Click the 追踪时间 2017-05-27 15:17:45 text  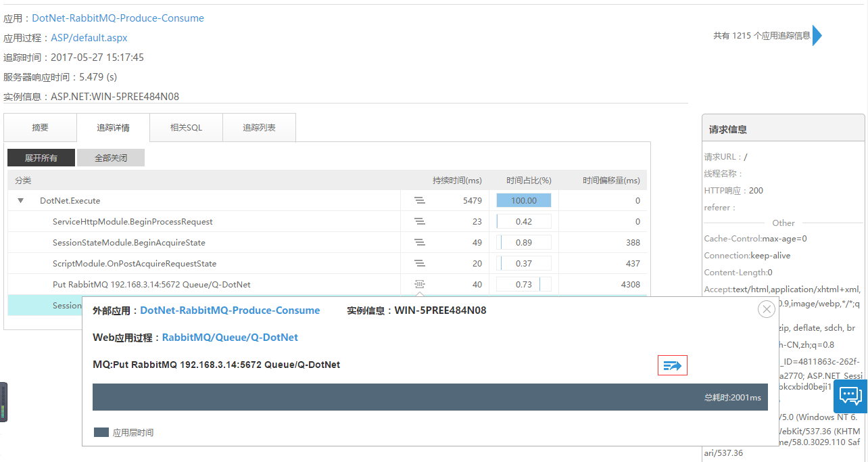pos(74,57)
